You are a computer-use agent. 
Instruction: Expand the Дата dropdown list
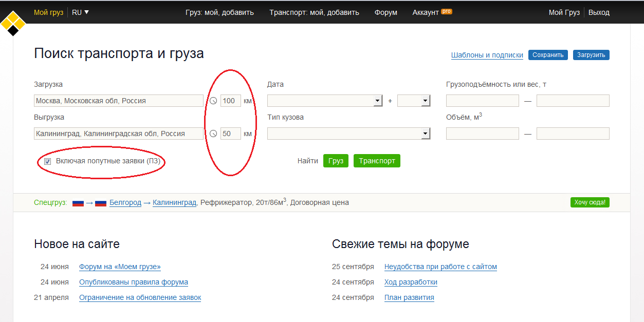click(378, 101)
